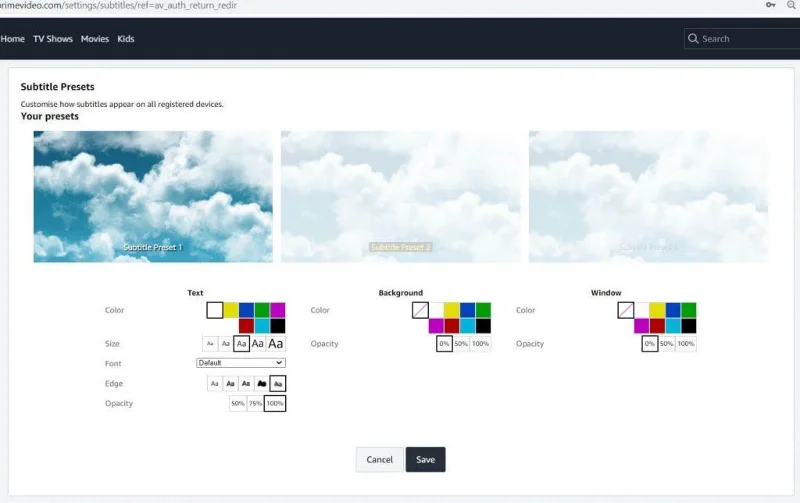This screenshot has height=503, width=800.
Task: Select the heavy outline Edge style
Action: (262, 384)
